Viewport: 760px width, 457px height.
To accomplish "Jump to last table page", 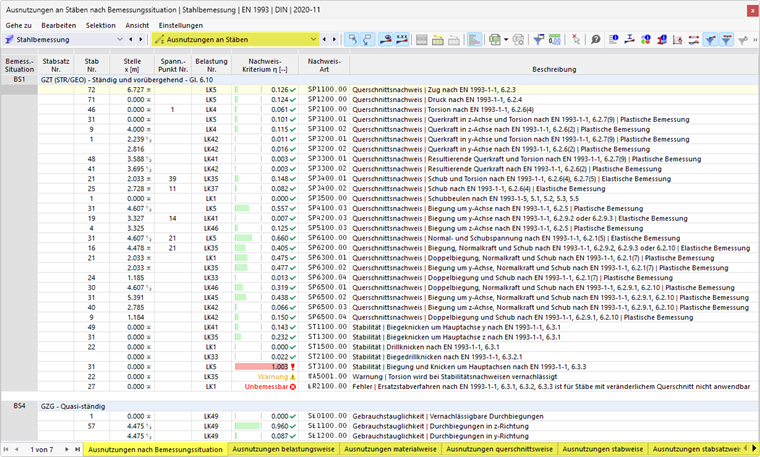I will coord(77,449).
